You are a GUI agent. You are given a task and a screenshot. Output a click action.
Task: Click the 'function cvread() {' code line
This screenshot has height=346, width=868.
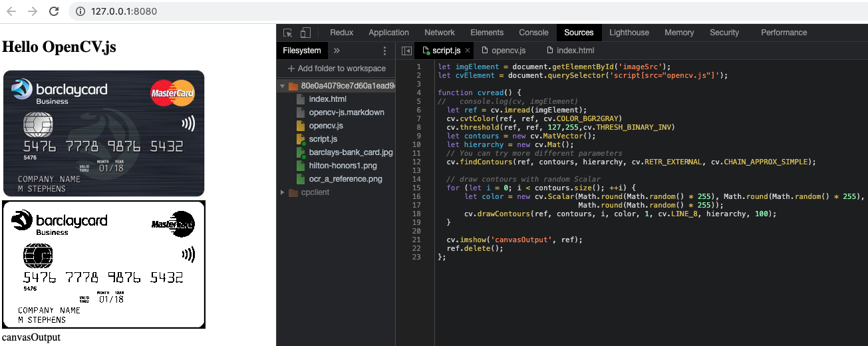coord(481,92)
